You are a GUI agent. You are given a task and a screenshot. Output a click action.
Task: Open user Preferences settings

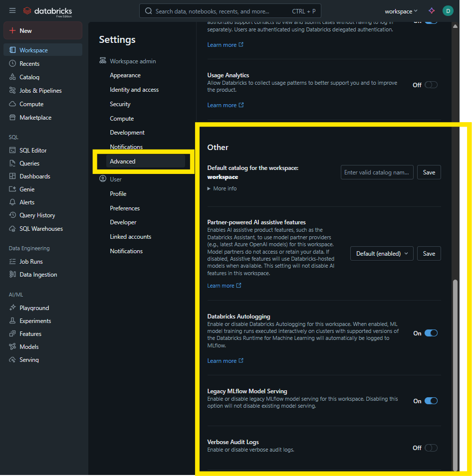pos(125,208)
